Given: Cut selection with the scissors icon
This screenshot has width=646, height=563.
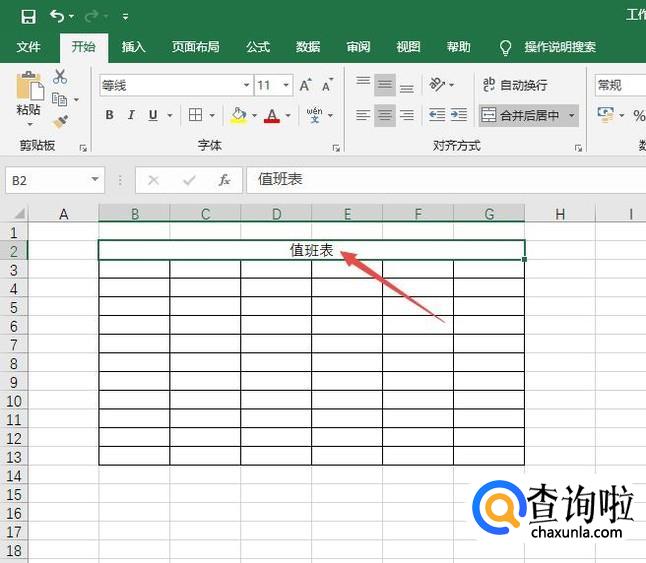Looking at the screenshot, I should (x=60, y=77).
